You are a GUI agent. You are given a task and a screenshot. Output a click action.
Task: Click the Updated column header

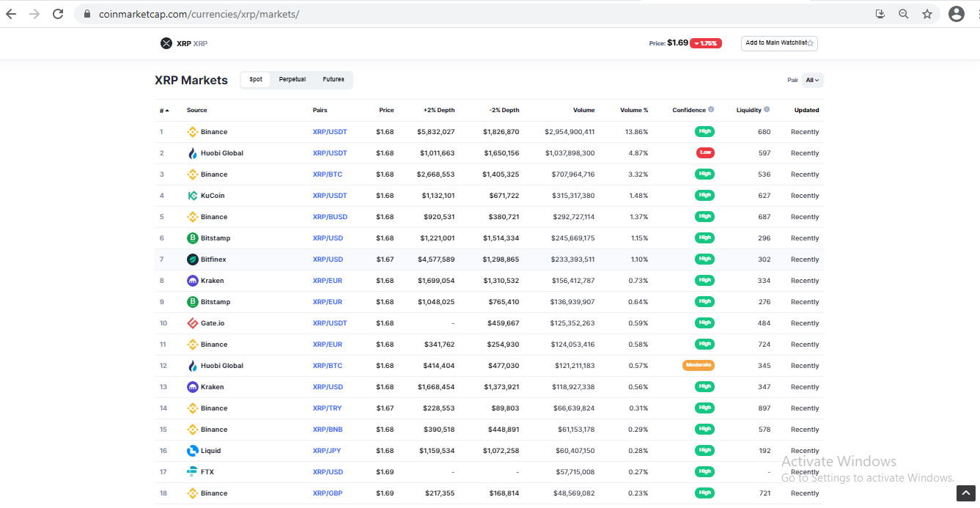point(807,111)
